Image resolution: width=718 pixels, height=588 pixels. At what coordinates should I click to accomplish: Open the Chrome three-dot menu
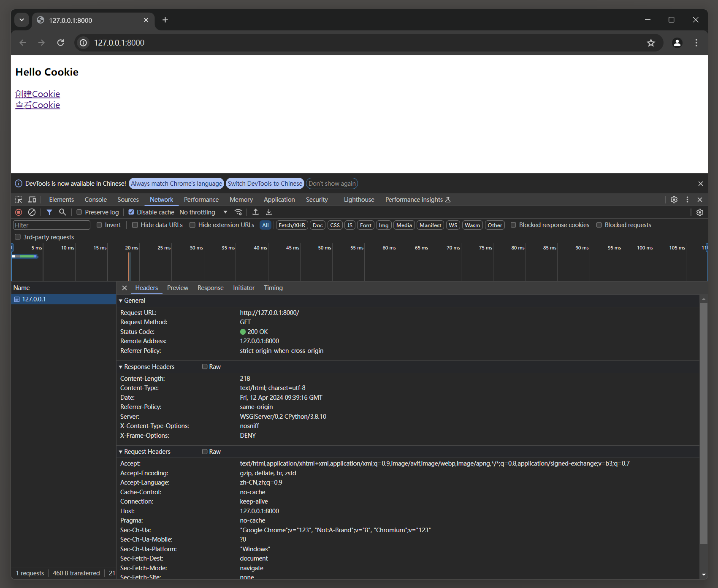click(696, 43)
